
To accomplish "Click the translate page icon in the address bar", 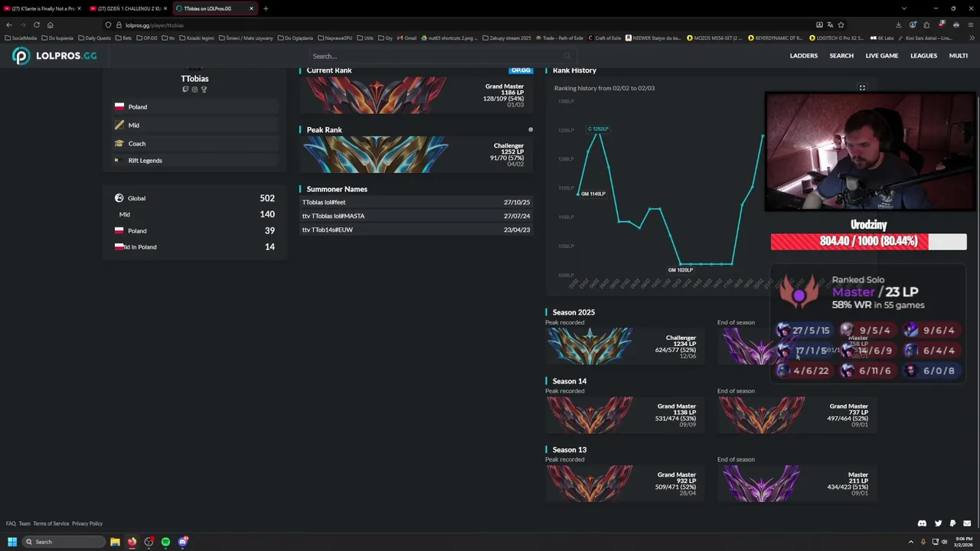I will click(x=830, y=24).
